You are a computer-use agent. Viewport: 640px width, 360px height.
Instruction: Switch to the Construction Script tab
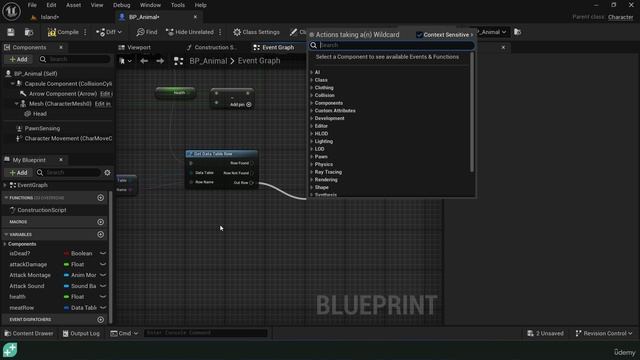coord(211,47)
